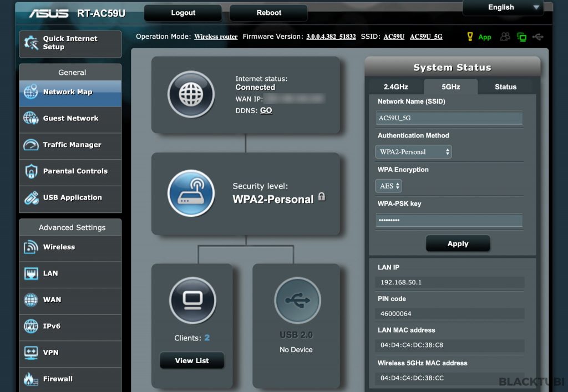Open the Authentication Method dropdown
The image size is (568, 392).
(413, 152)
